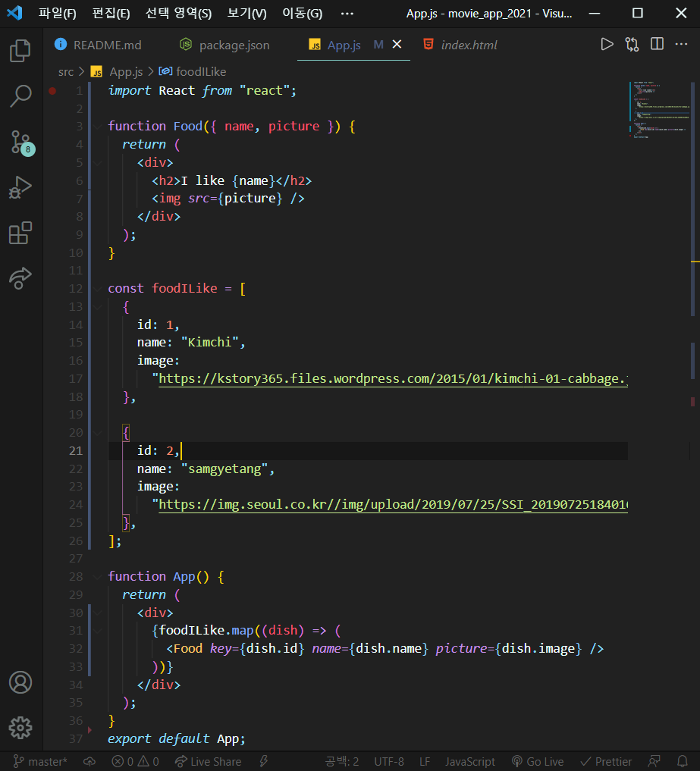Viewport: 700px width, 771px height.
Task: Click the master* branch in status bar
Action: (40, 762)
